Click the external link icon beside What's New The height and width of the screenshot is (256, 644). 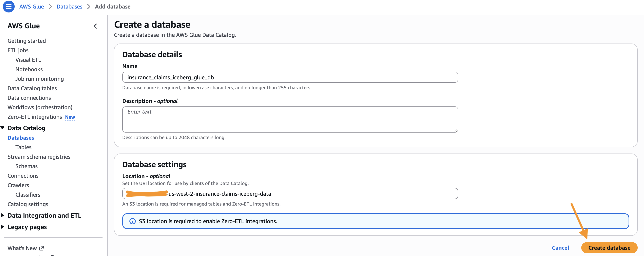[42, 248]
